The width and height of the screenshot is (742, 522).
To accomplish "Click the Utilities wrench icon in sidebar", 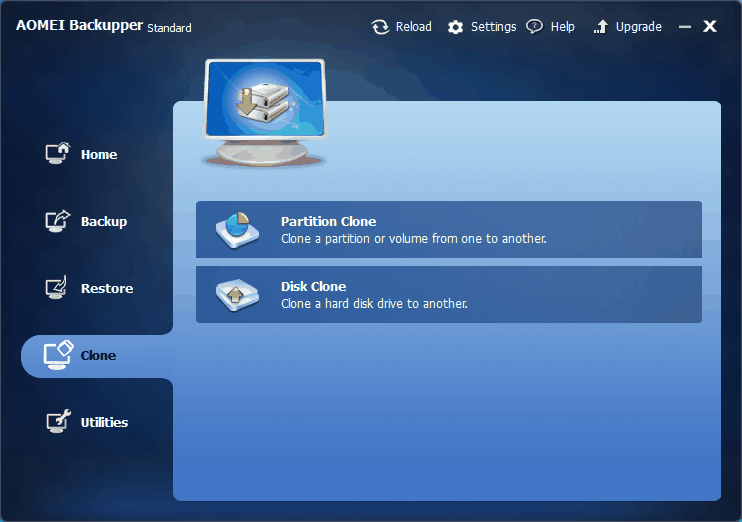I will (x=58, y=421).
